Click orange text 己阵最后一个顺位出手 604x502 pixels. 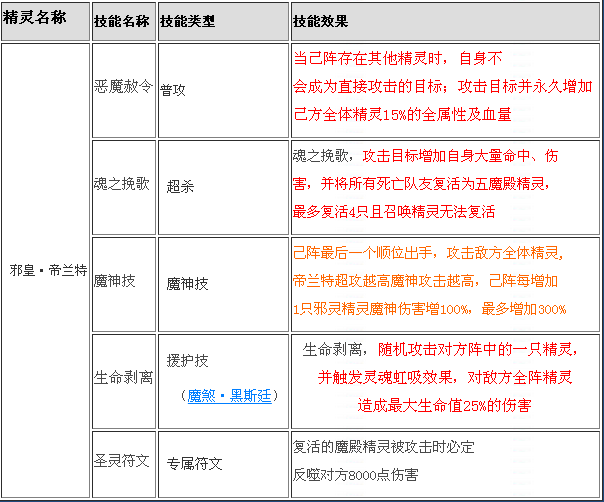click(362, 253)
